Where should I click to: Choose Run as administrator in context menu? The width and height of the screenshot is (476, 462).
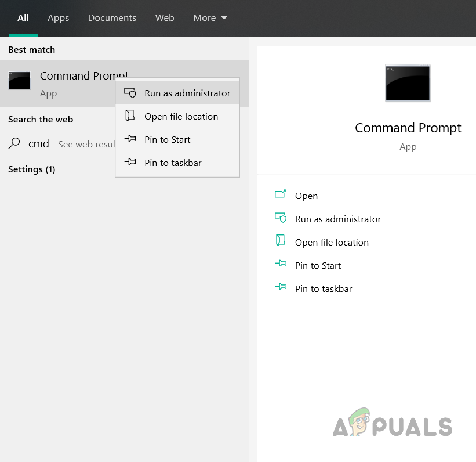pos(177,93)
